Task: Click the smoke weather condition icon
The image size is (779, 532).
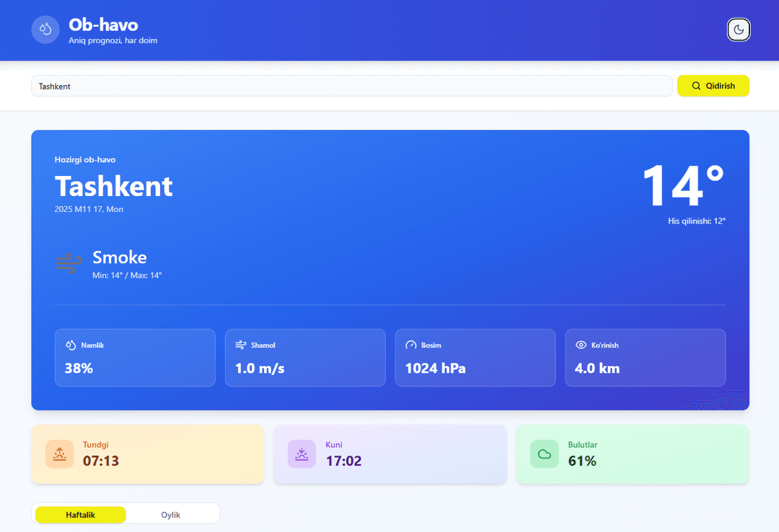Action: [x=69, y=262]
